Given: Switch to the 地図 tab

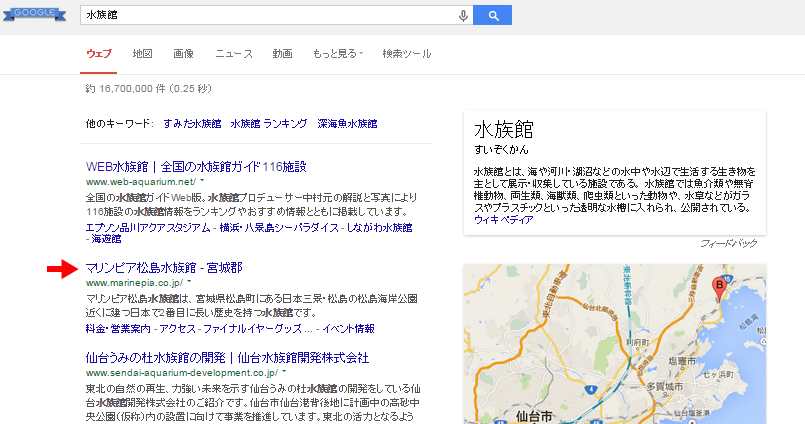Looking at the screenshot, I should coord(143,53).
